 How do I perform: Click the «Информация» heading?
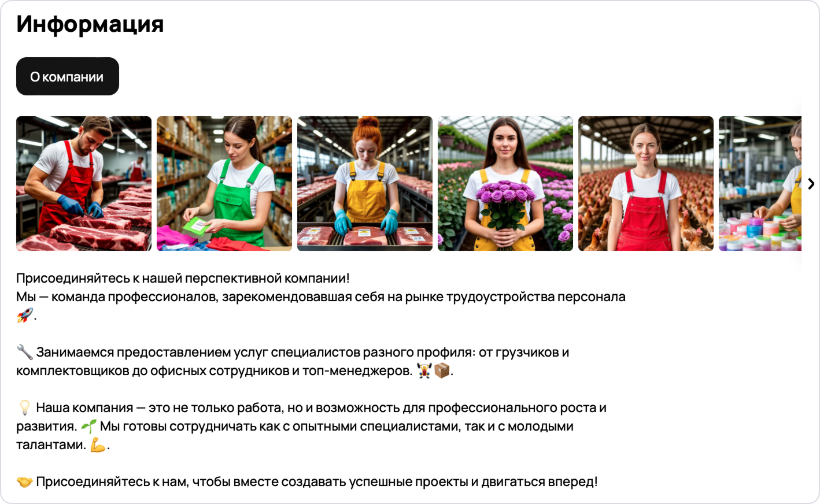(90, 24)
